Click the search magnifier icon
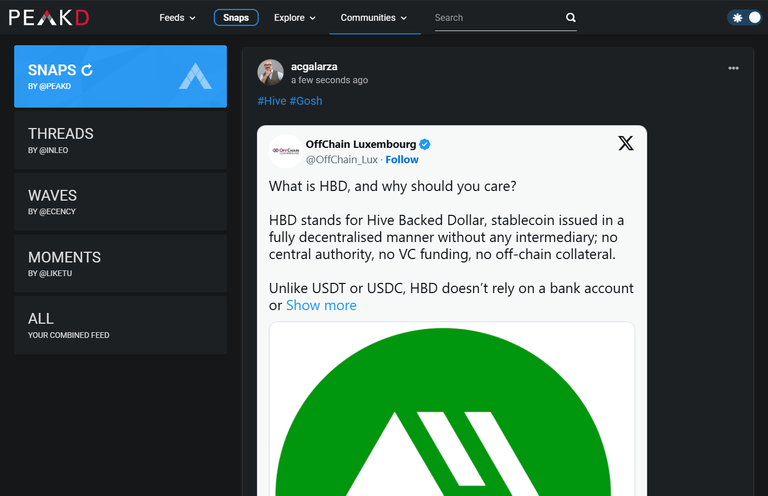Screen dimensions: 768x496 click(x=571, y=18)
